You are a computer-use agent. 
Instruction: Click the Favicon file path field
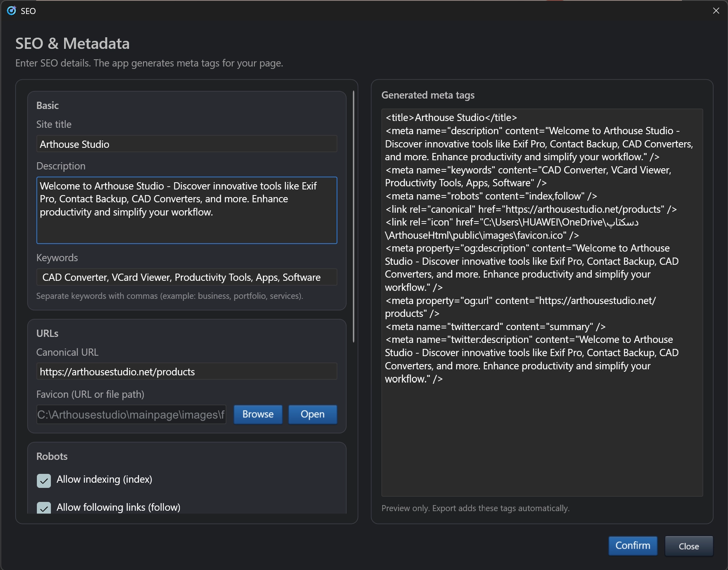click(x=131, y=415)
